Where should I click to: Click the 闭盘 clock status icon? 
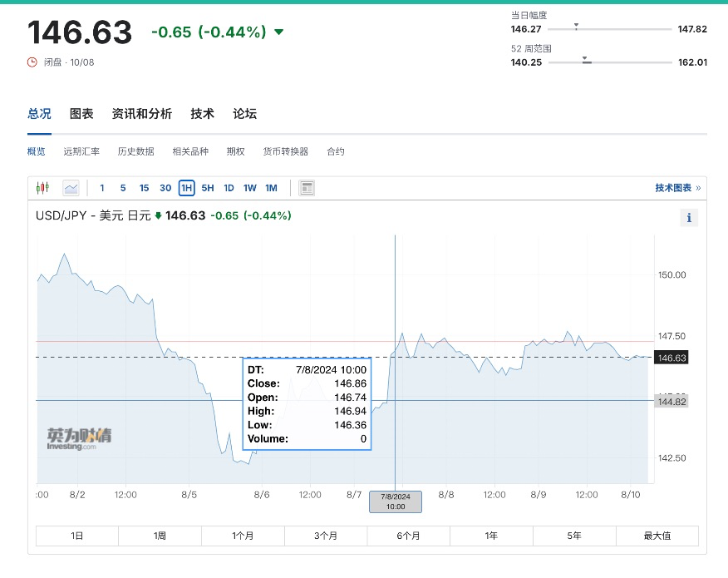[30, 62]
